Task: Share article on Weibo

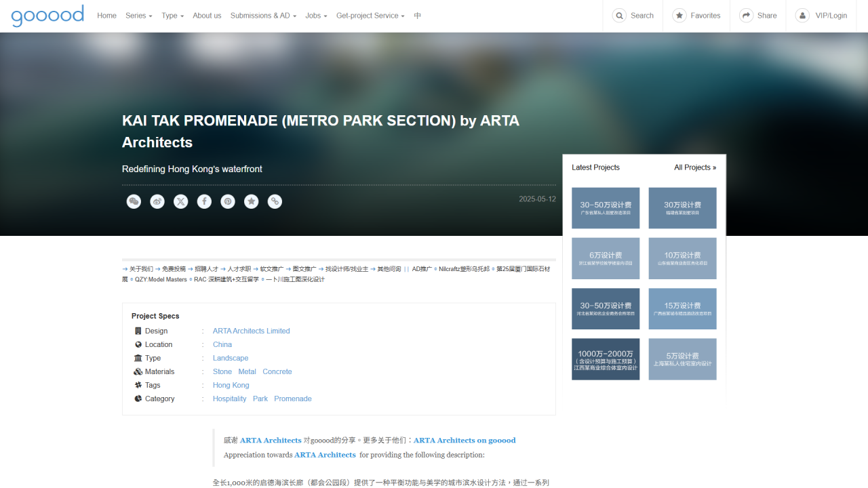Action: coord(157,201)
